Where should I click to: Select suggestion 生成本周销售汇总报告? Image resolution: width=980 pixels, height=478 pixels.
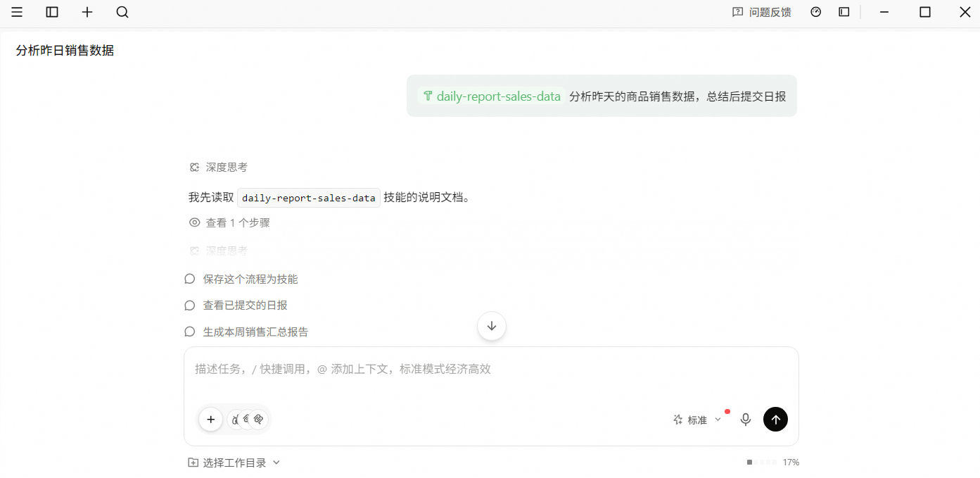246,332
